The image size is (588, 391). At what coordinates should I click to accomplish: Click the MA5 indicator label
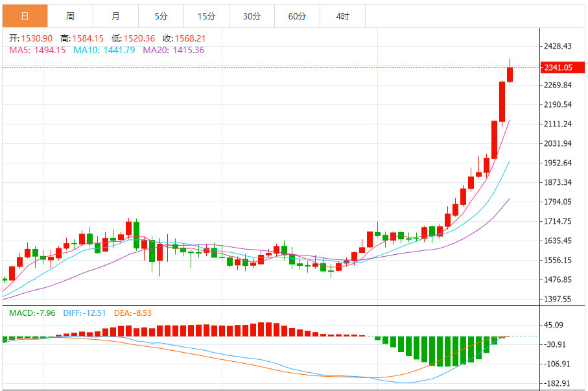pyautogui.click(x=37, y=50)
